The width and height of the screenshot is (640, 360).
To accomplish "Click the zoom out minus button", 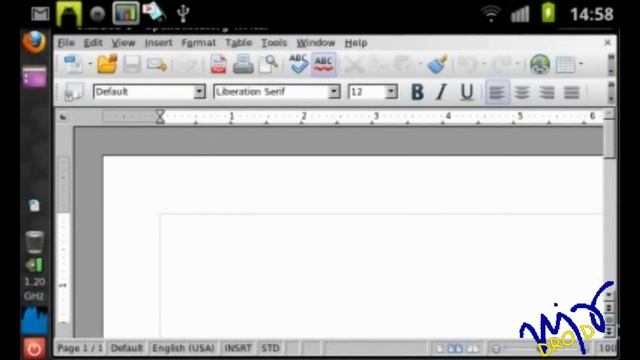I will [496, 349].
